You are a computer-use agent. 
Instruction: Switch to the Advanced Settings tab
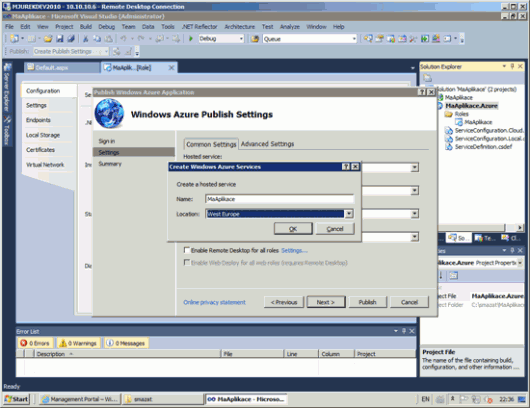267,144
